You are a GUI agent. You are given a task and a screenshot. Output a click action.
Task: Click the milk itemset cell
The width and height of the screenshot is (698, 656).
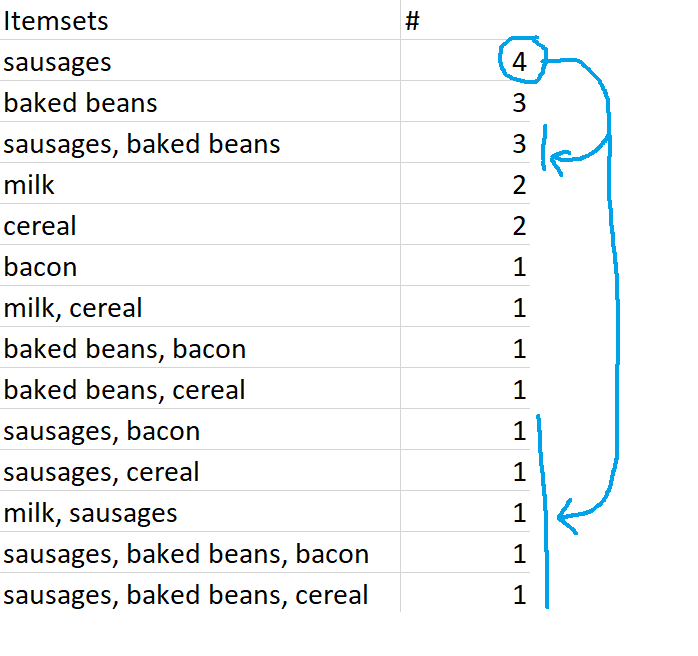point(200,183)
